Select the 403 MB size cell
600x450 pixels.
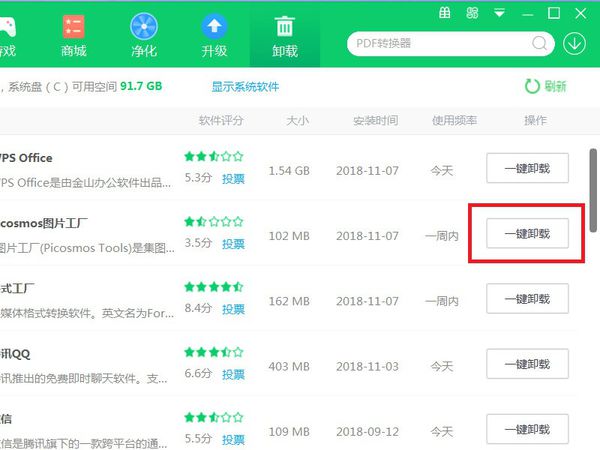(289, 367)
